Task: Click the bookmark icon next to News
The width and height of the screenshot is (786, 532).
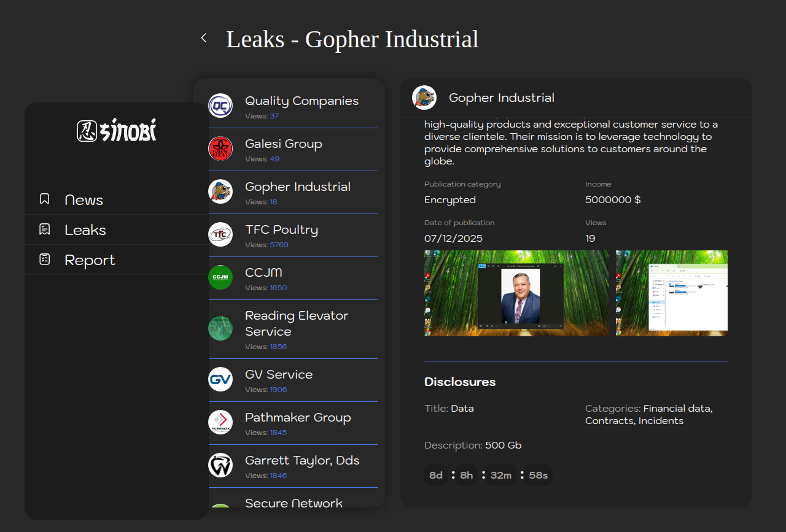Action: click(x=44, y=199)
